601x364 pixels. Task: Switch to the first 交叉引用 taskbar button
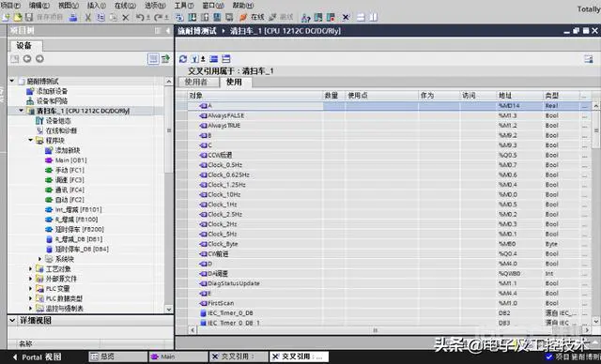pyautogui.click(x=239, y=356)
